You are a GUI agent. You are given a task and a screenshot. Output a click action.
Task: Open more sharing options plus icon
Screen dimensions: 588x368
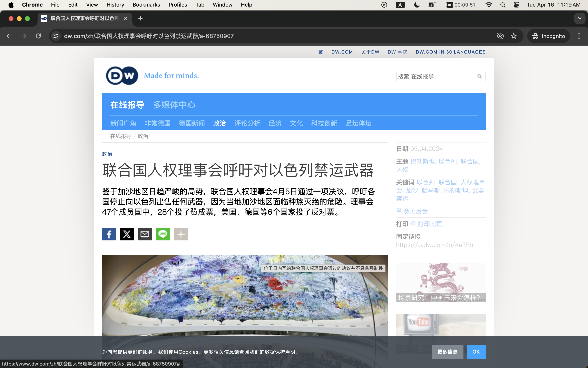tap(181, 234)
